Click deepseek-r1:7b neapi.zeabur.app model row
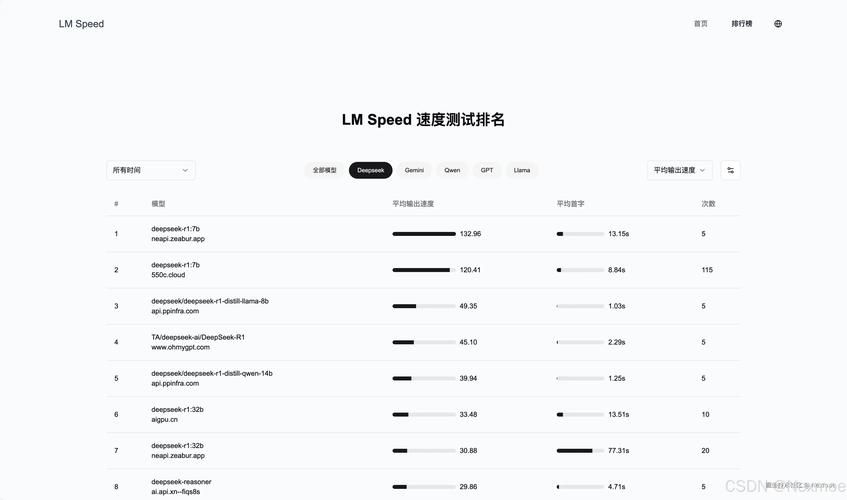 (x=423, y=234)
